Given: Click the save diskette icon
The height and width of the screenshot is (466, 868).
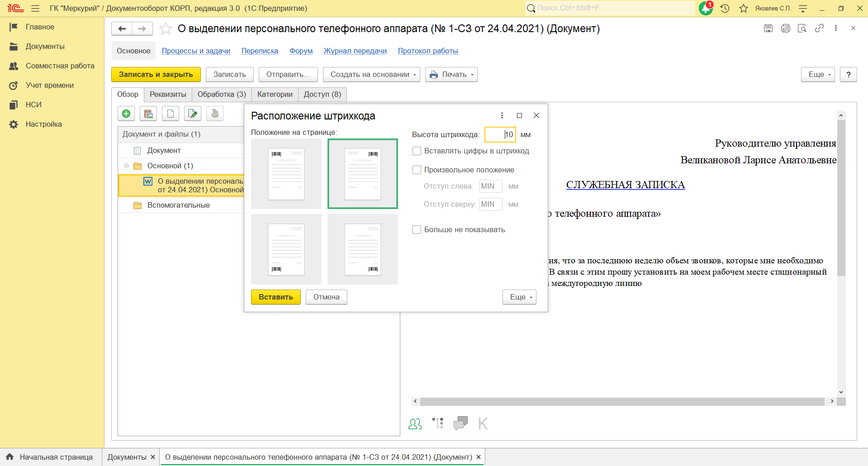Looking at the screenshot, I should click(x=768, y=28).
